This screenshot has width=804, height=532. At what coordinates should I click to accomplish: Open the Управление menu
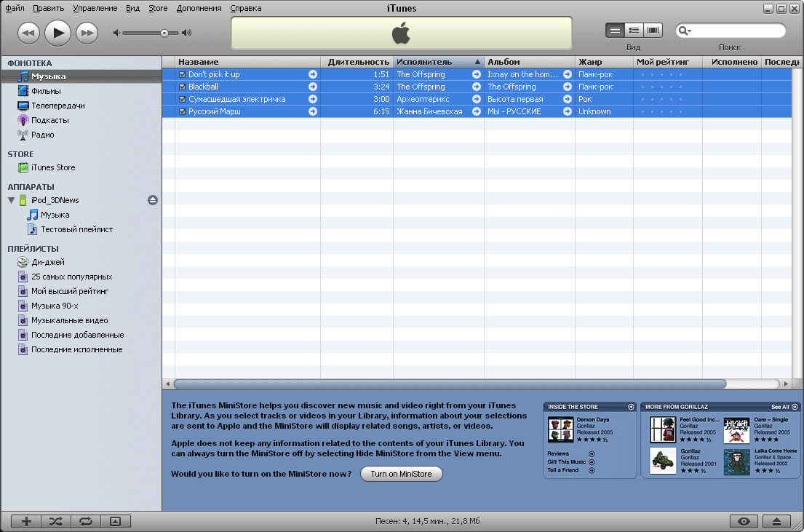click(x=95, y=8)
